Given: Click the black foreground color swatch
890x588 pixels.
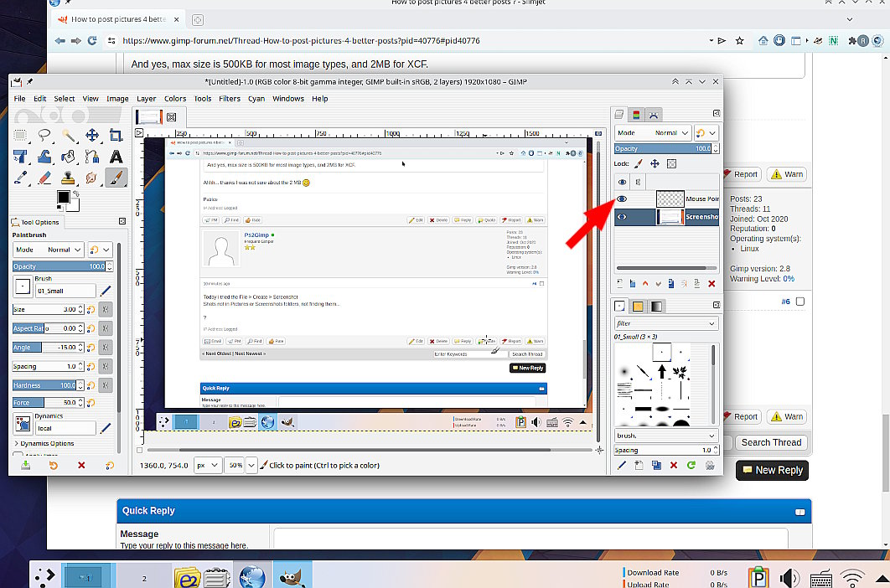Looking at the screenshot, I should click(x=63, y=197).
